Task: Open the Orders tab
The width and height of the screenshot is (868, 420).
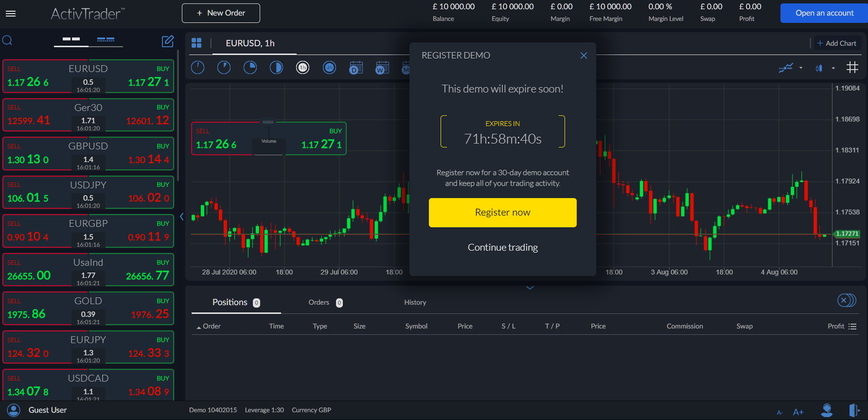Action: pyautogui.click(x=325, y=302)
